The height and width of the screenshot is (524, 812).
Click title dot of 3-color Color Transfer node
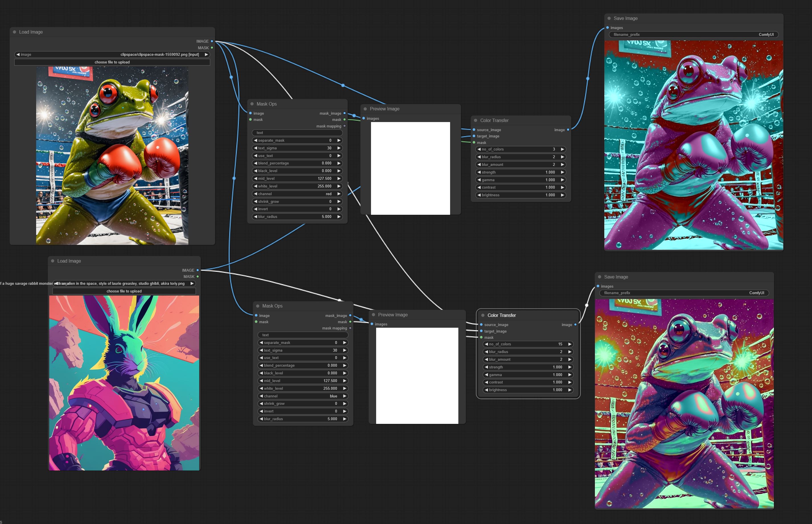tap(476, 120)
